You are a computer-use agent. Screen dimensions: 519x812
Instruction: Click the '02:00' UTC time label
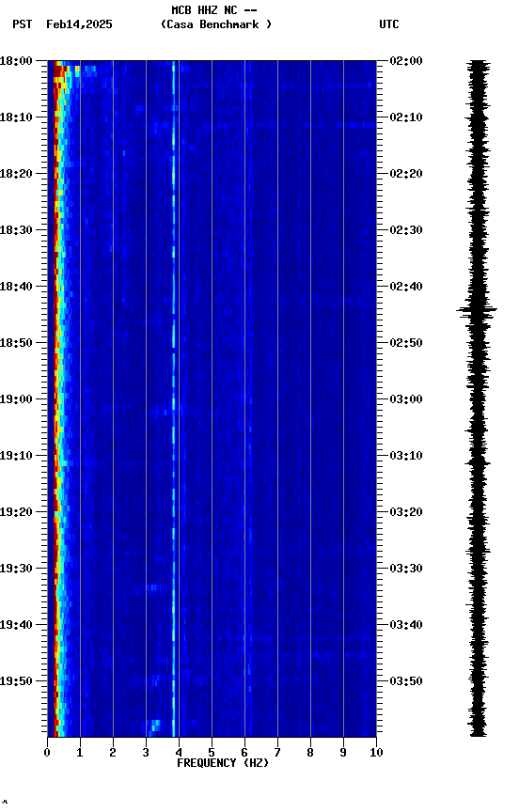click(x=406, y=61)
